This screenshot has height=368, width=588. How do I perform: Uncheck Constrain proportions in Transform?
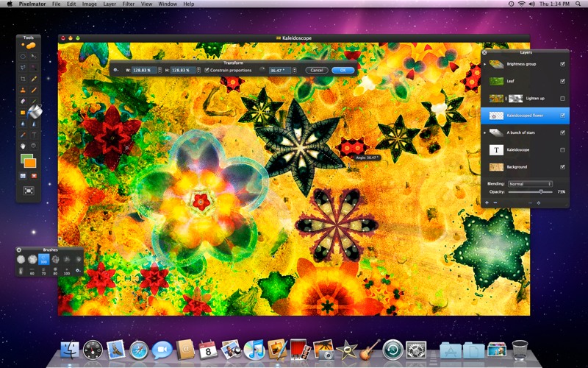pos(207,70)
